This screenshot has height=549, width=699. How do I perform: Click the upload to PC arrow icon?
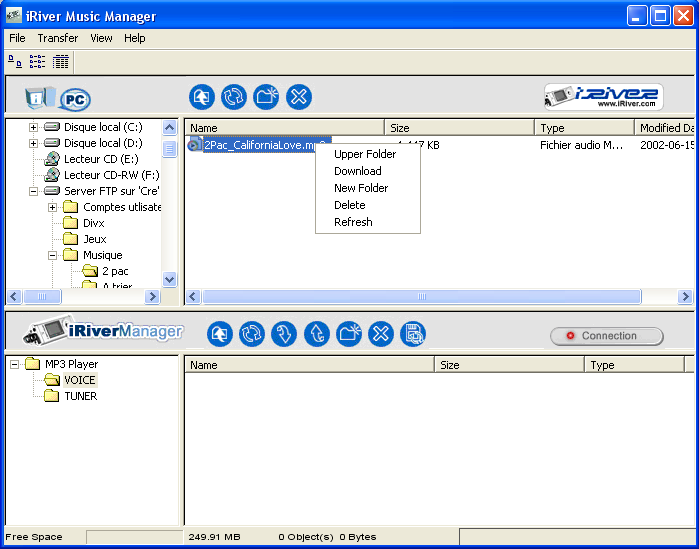pyautogui.click(x=317, y=334)
